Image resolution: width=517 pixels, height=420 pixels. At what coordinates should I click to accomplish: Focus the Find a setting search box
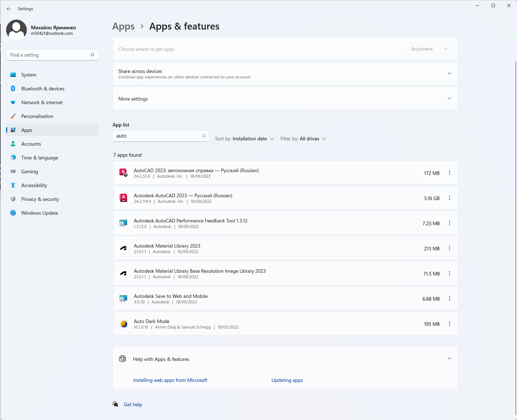click(52, 55)
